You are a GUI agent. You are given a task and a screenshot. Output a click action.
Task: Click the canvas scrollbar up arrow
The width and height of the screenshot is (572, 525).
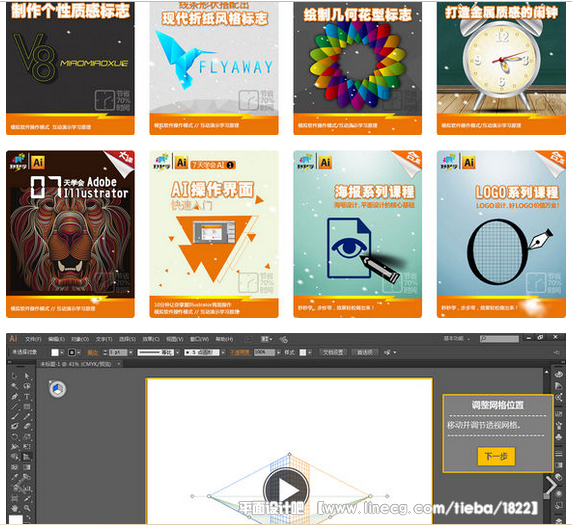[x=546, y=372]
